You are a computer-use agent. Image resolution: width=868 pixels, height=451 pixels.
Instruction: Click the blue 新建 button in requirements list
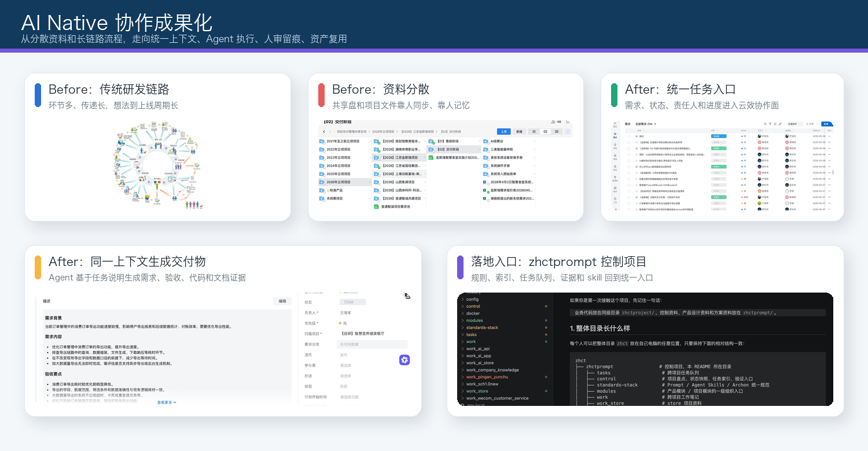point(827,124)
